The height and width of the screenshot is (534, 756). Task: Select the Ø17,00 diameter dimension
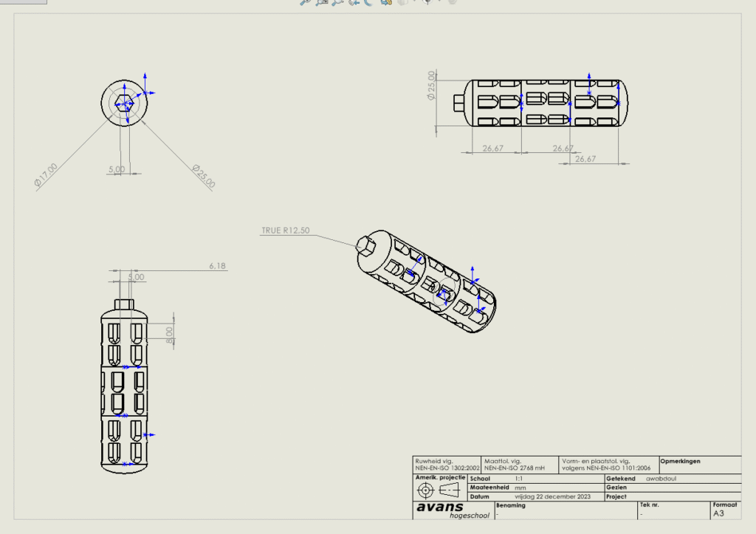pos(47,177)
